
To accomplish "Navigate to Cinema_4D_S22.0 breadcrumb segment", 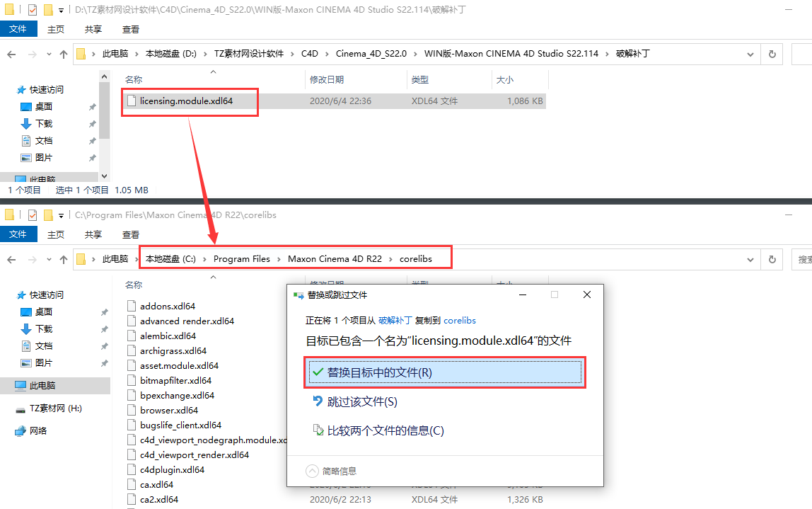I will click(371, 53).
